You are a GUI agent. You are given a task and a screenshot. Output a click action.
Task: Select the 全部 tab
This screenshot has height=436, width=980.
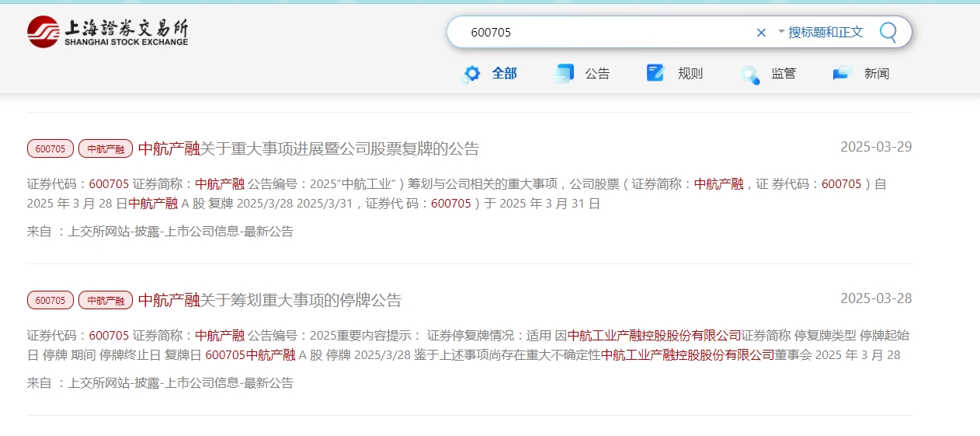click(x=504, y=74)
